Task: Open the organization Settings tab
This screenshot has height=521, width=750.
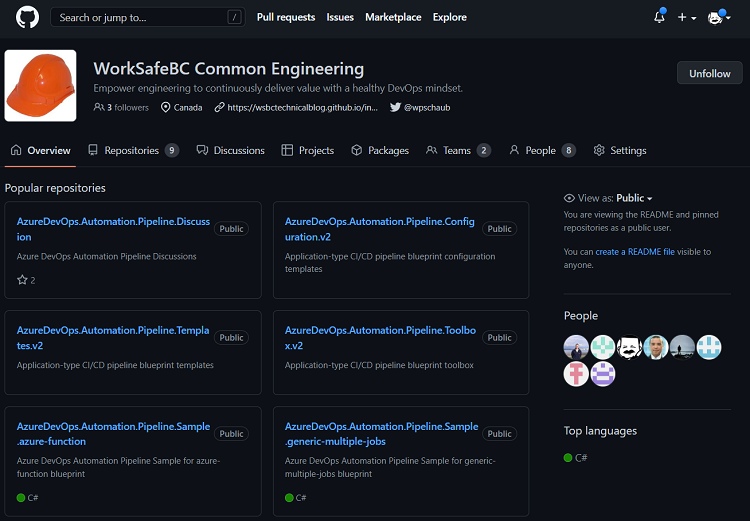Action: (620, 150)
